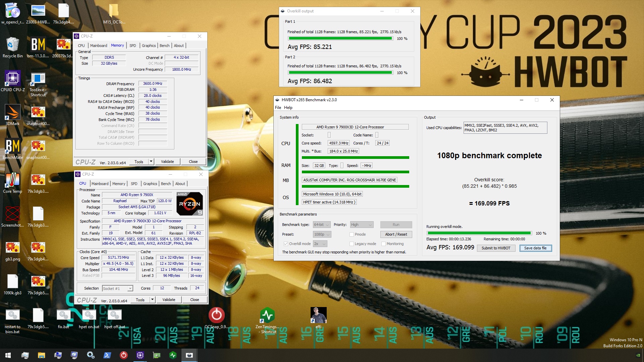This screenshot has height=362, width=644.
Task: Open the 3DMark desktop shortcut
Action: (x=13, y=115)
